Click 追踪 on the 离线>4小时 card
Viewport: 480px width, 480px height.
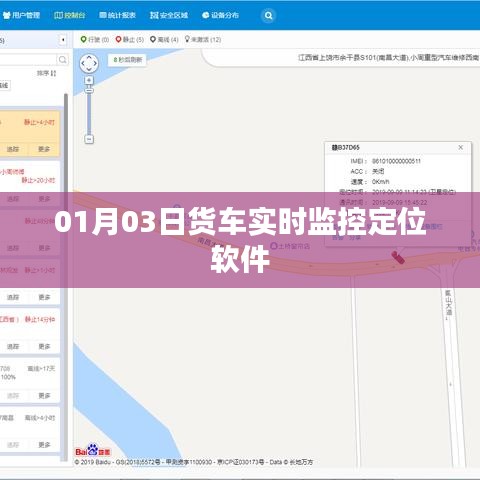point(13,445)
